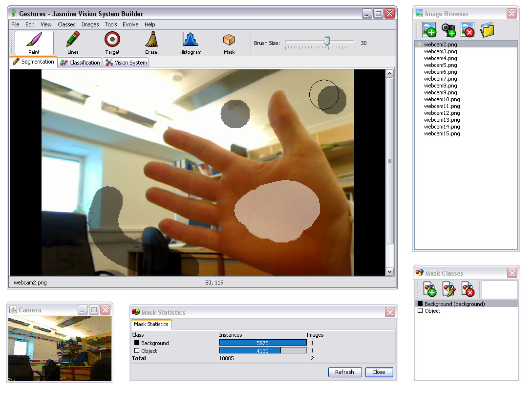
Task: Open folder icon in Image Browser
Action: click(x=487, y=30)
